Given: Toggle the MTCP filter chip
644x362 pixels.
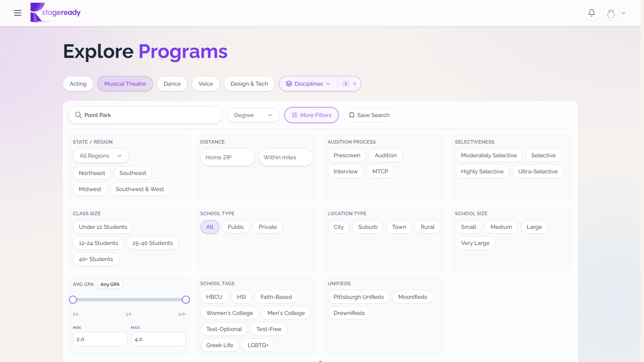Looking at the screenshot, I should pos(380,171).
